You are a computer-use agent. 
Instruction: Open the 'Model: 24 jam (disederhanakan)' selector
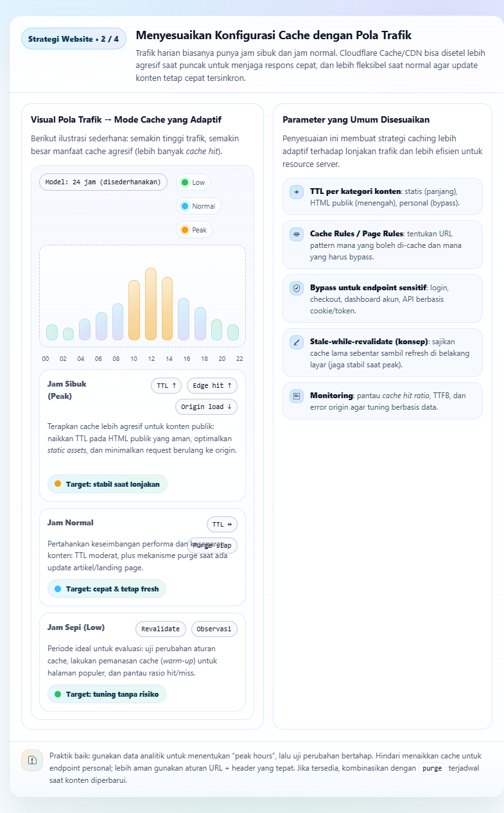103,182
